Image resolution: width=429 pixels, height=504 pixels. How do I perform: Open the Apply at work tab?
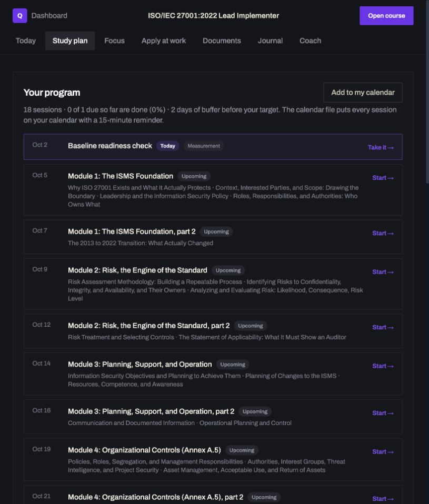tap(164, 41)
